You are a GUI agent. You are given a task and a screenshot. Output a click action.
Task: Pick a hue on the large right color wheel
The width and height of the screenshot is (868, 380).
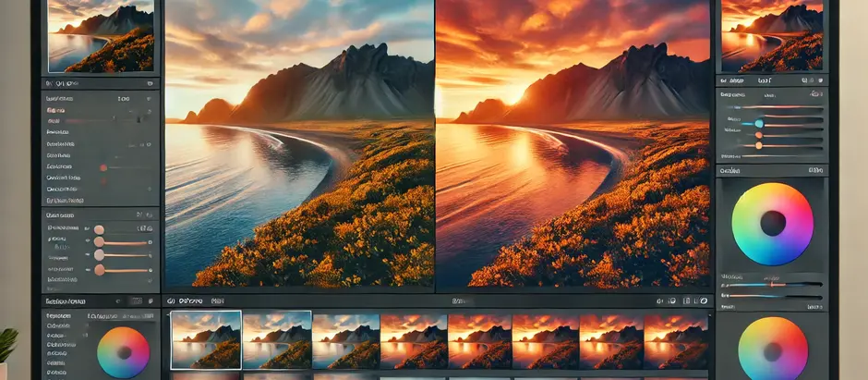[x=773, y=224]
